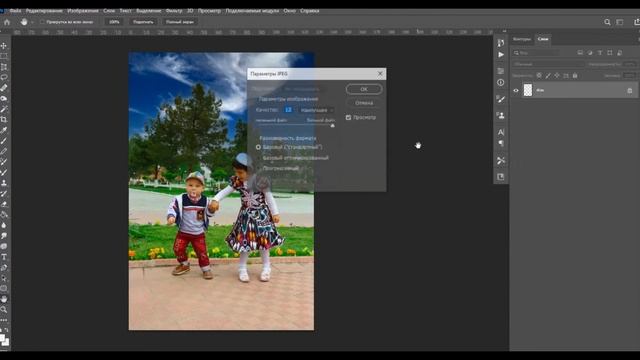Filter layers by shape layers icon

click(x=609, y=53)
